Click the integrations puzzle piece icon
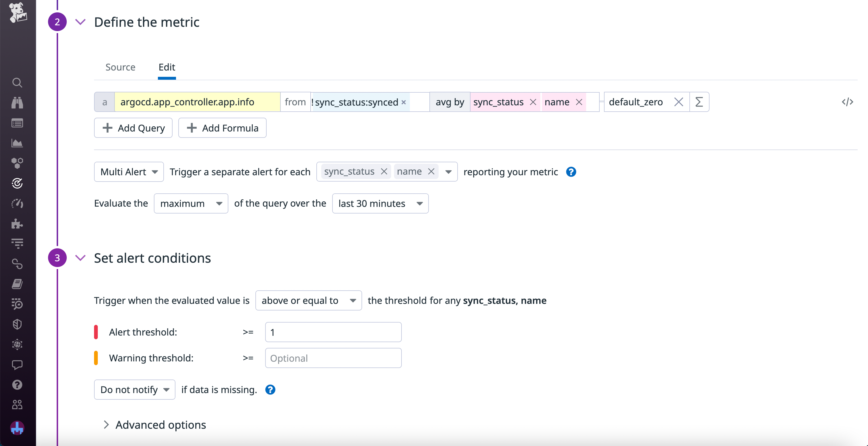The width and height of the screenshot is (868, 446). click(x=17, y=224)
